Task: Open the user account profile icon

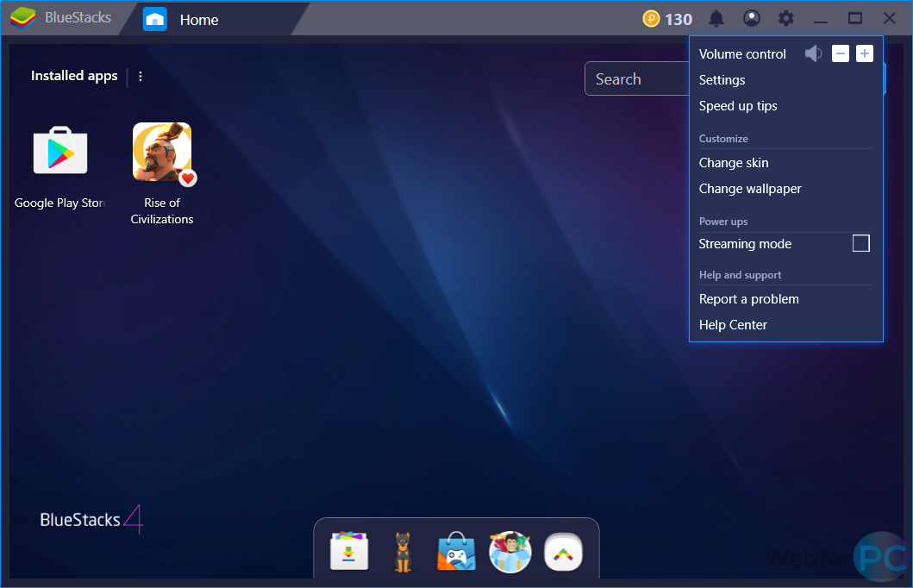Action: (x=752, y=19)
